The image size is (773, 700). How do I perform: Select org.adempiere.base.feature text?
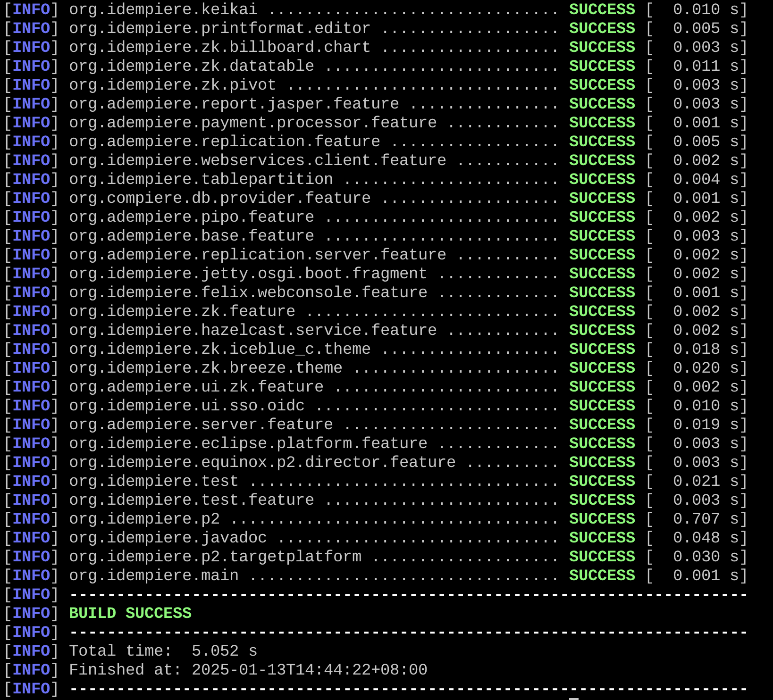pos(192,236)
